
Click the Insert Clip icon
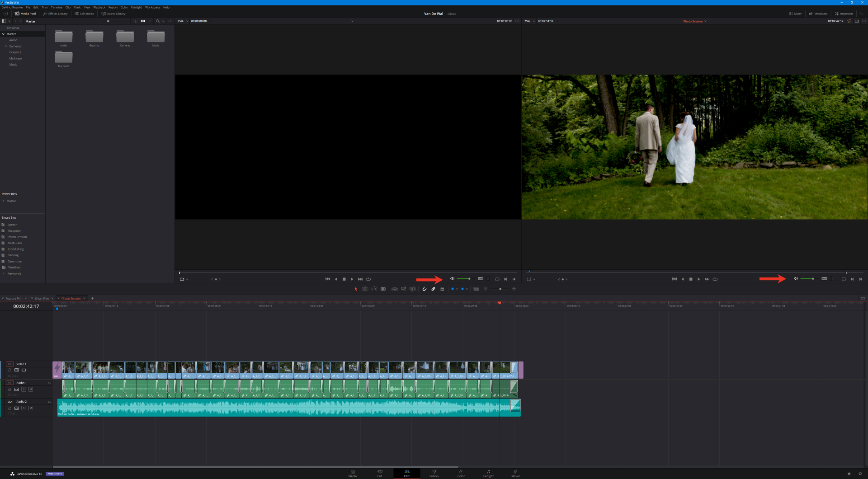[394, 289]
